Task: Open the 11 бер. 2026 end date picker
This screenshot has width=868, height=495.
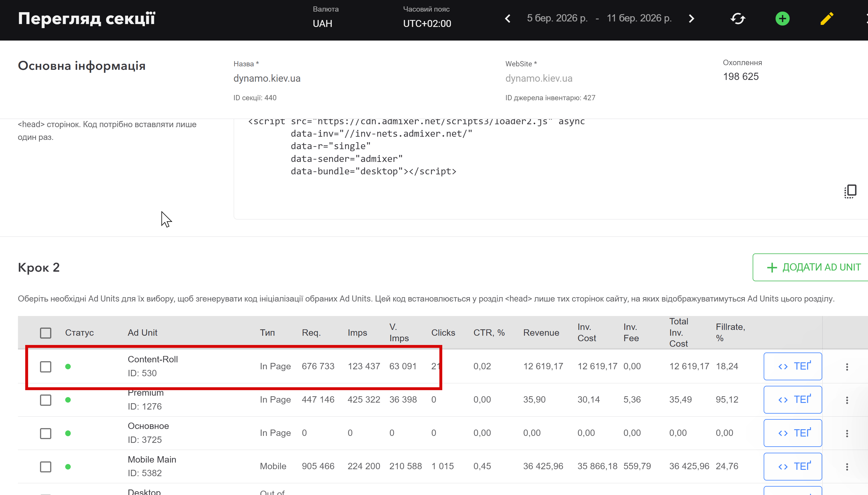Action: (639, 18)
